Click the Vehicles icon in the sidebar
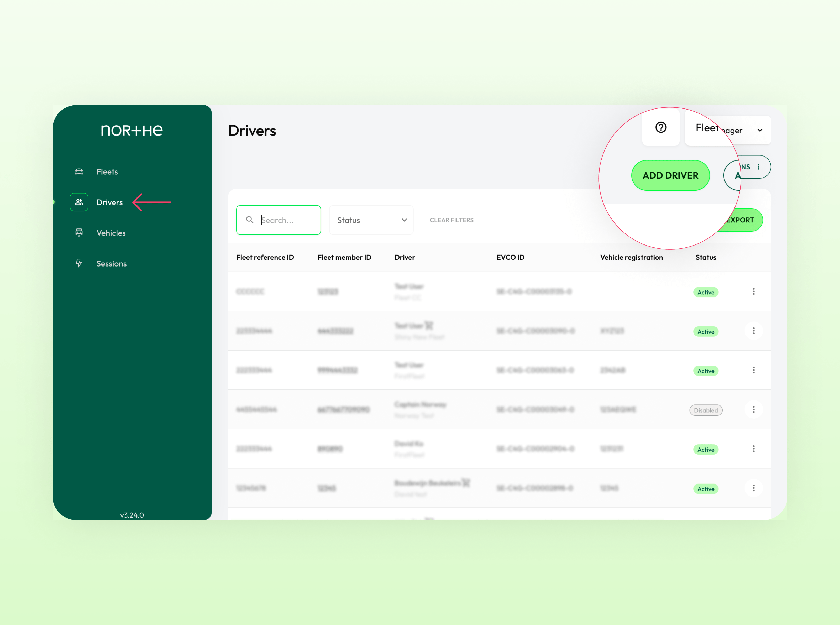The height and width of the screenshot is (625, 840). (x=79, y=233)
